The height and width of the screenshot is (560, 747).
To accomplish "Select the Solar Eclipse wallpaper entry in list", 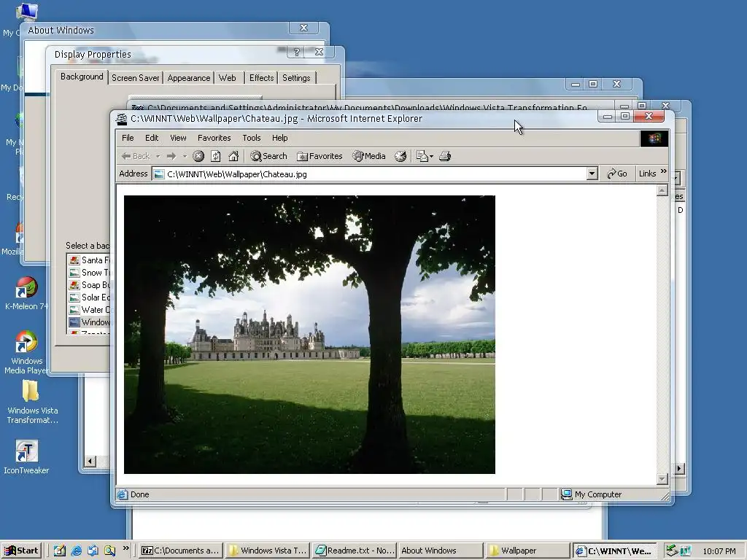I will pos(89,297).
